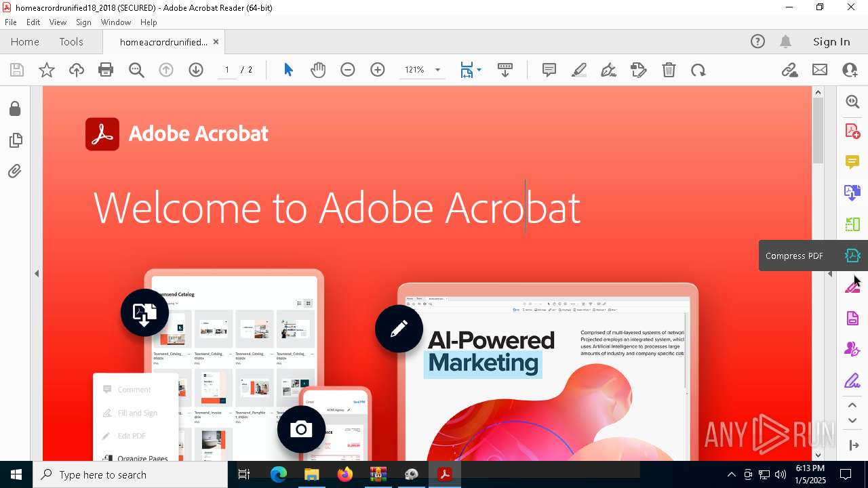
Task: Move tools list down chevron
Action: [x=852, y=421]
